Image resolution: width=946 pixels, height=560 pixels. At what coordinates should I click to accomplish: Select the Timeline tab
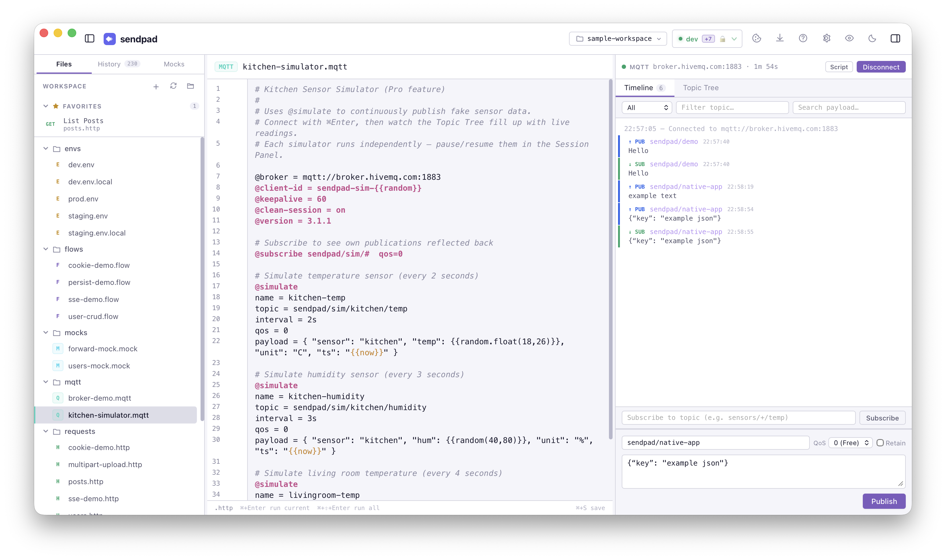pyautogui.click(x=645, y=88)
